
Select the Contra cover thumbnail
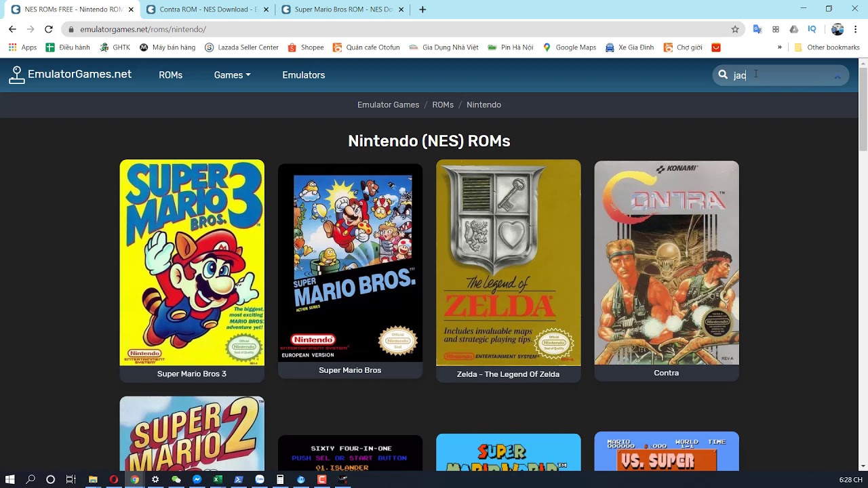click(x=667, y=263)
